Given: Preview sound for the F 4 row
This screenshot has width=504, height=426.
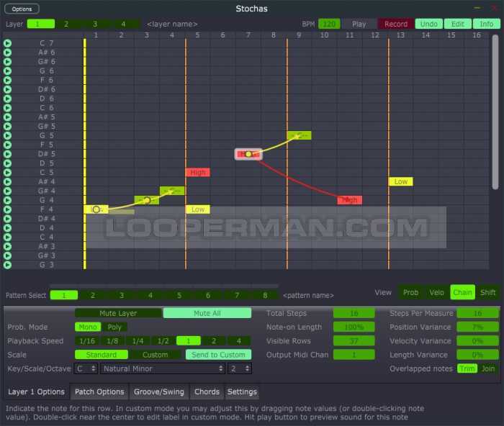Looking at the screenshot, I should point(7,210).
